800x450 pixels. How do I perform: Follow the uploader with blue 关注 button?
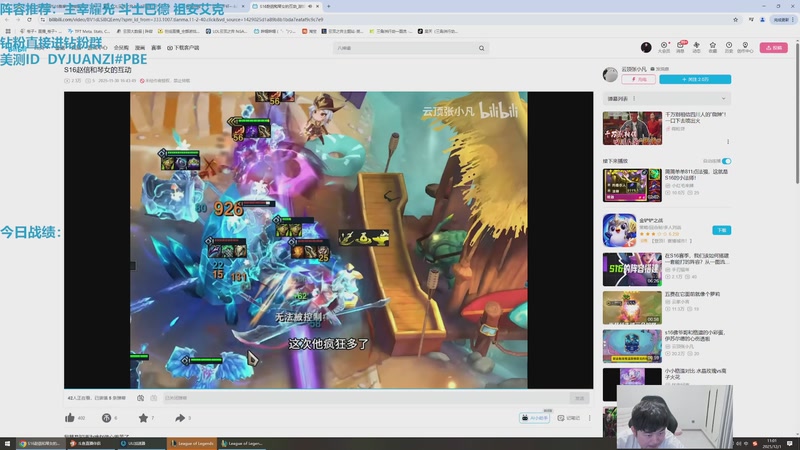pos(695,79)
